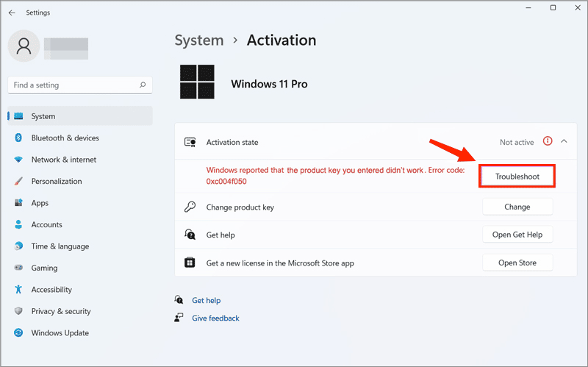Click the Activation state certificate icon

click(x=190, y=142)
